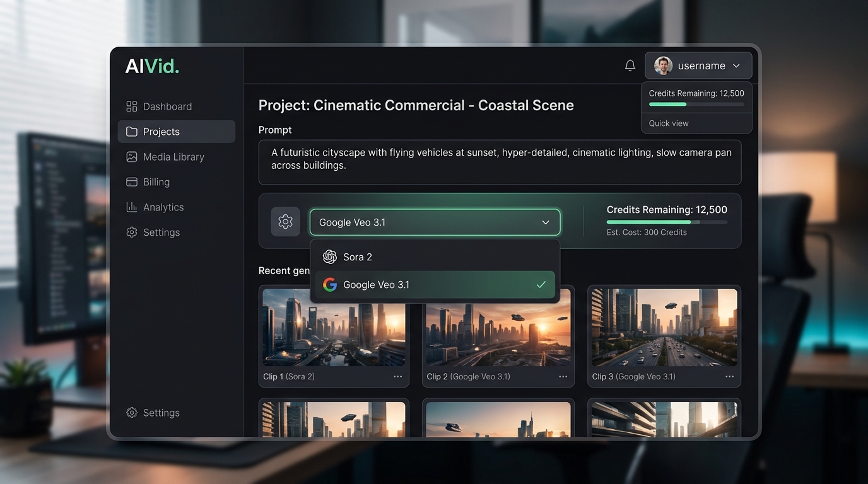Open the Clip 2 thumbnail
The width and height of the screenshot is (868, 484).
[x=498, y=328]
